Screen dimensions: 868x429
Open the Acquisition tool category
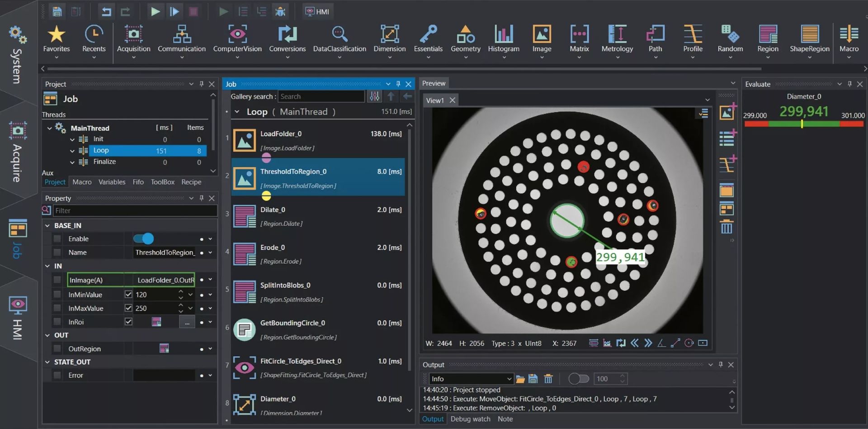click(x=133, y=39)
